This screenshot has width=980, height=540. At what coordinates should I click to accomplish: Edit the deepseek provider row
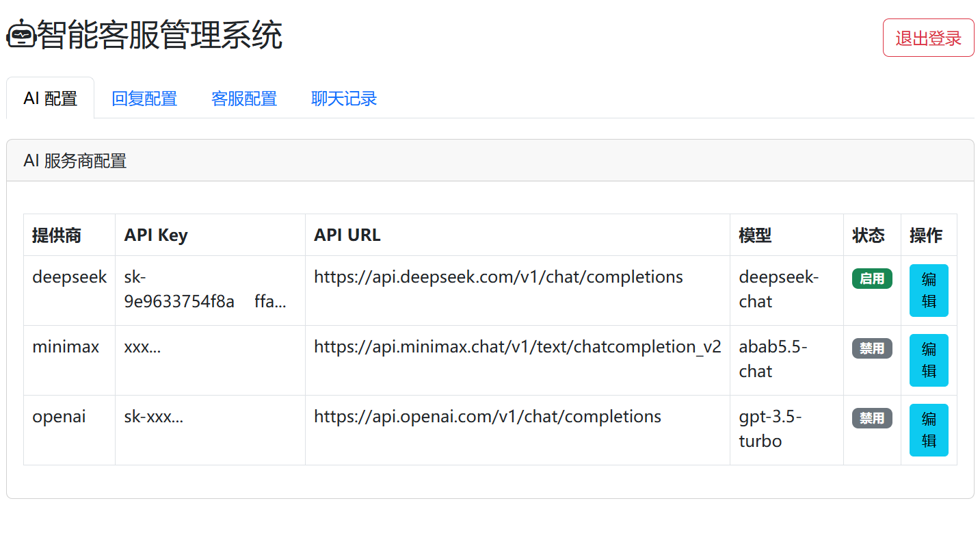(928, 290)
